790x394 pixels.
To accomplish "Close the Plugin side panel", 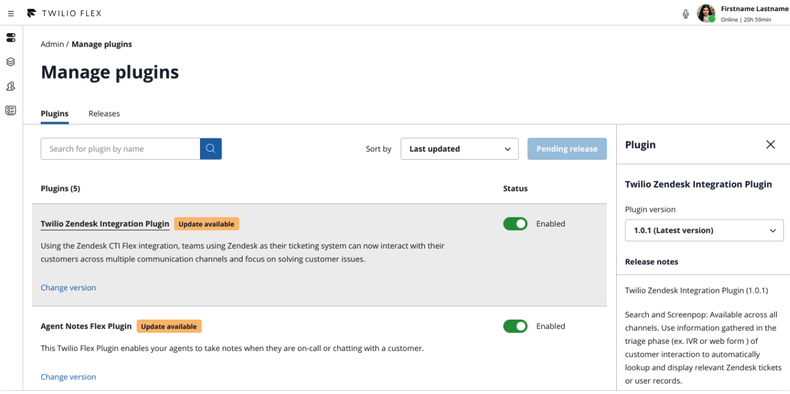I will pyautogui.click(x=770, y=145).
